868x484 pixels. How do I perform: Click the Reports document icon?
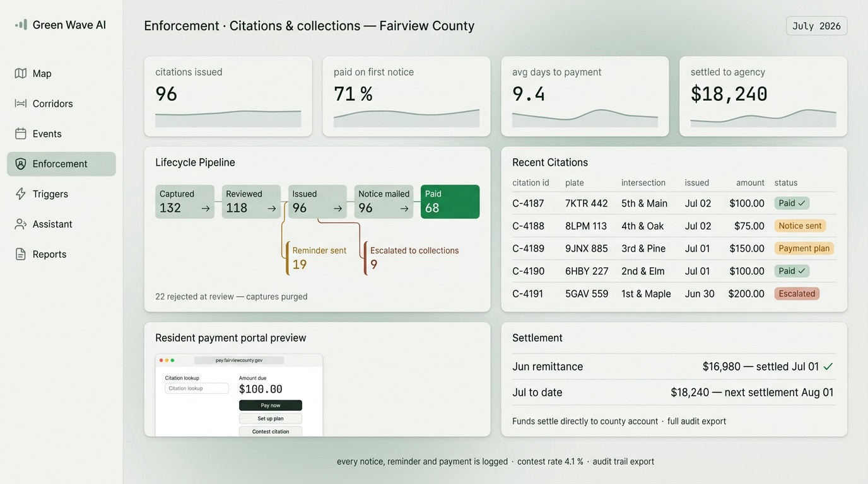click(21, 254)
